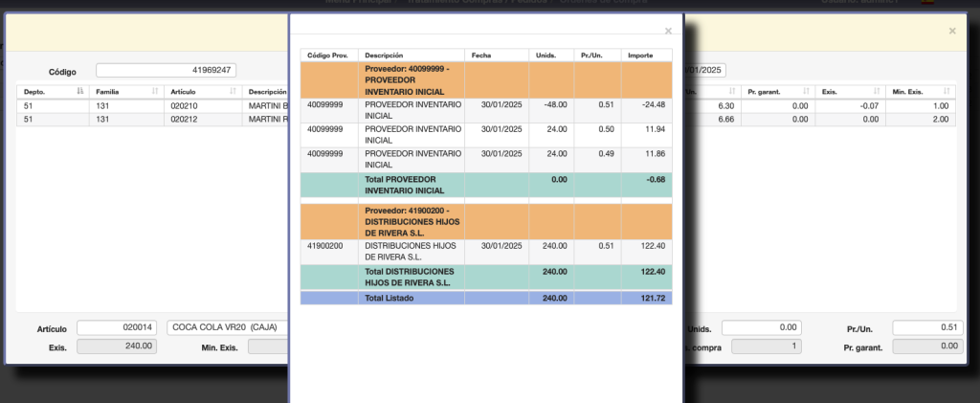980x403 pixels.
Task: Click Total PROVEEDOR INVENTARIO INICIAL row label
Action: click(x=412, y=185)
